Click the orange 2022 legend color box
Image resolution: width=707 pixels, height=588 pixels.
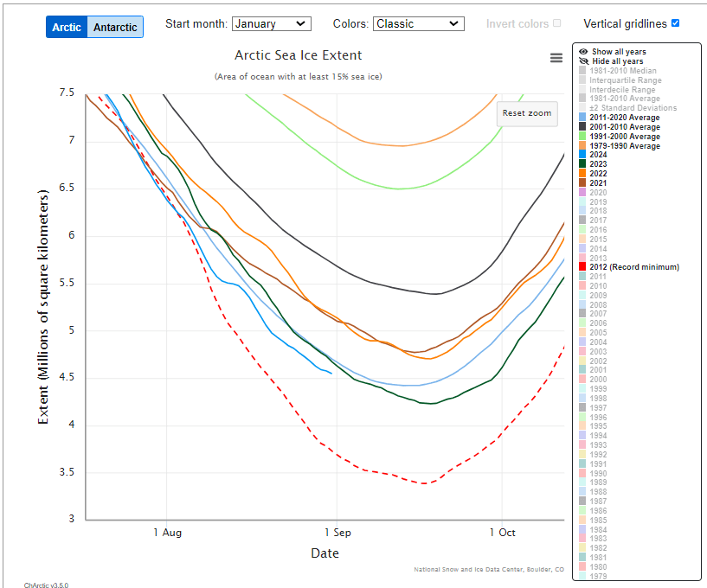tap(583, 174)
